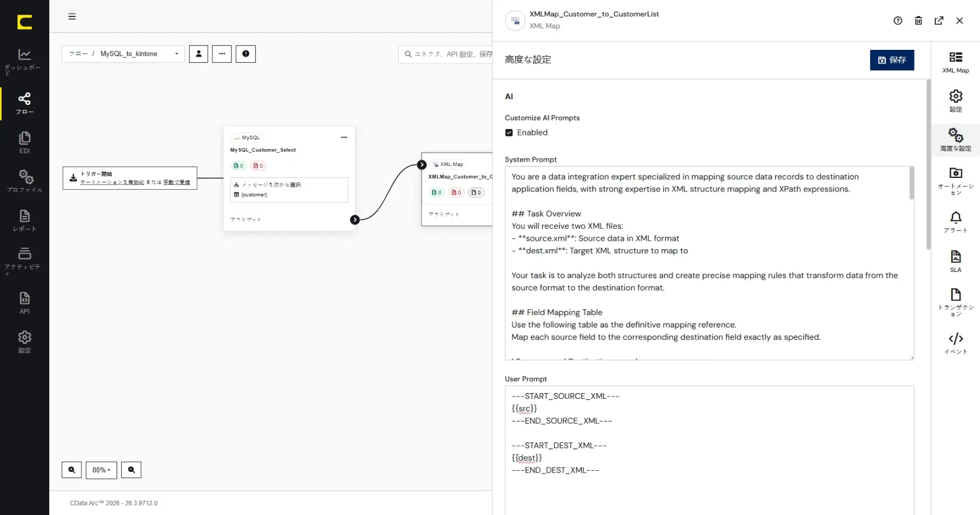Open the MySQL connector's three-dot menu
980x515 pixels.
pos(344,137)
